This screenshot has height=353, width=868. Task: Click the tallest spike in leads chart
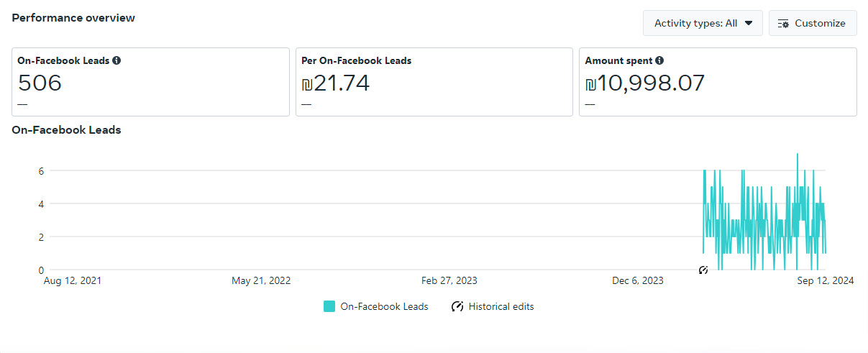[797, 157]
